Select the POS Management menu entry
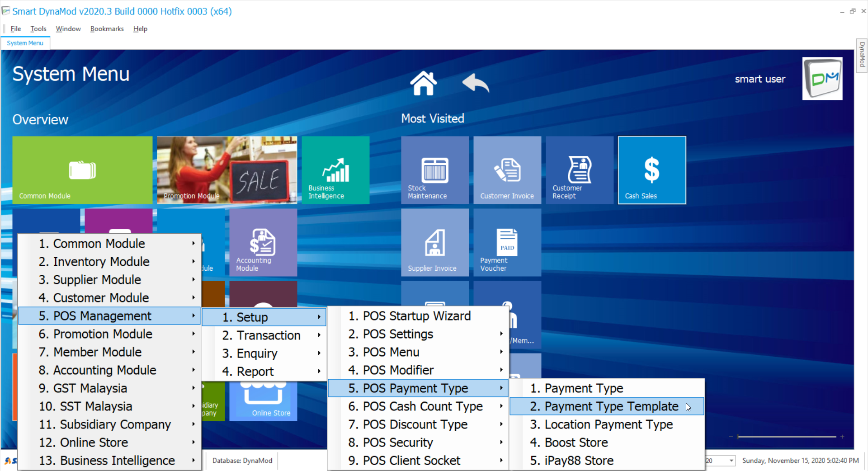 pos(109,316)
